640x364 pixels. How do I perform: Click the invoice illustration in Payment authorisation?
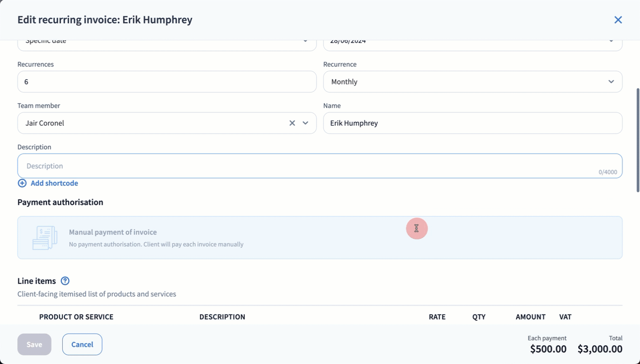(45, 238)
